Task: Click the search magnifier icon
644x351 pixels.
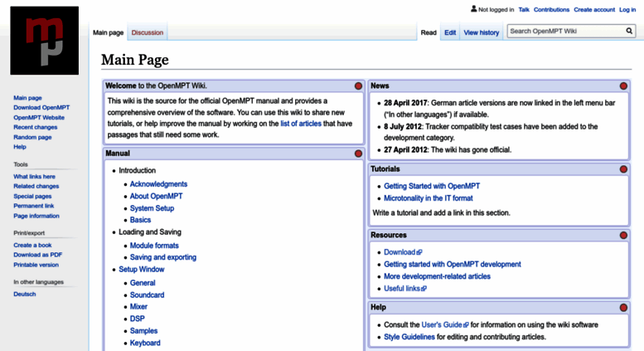Action: tap(629, 31)
